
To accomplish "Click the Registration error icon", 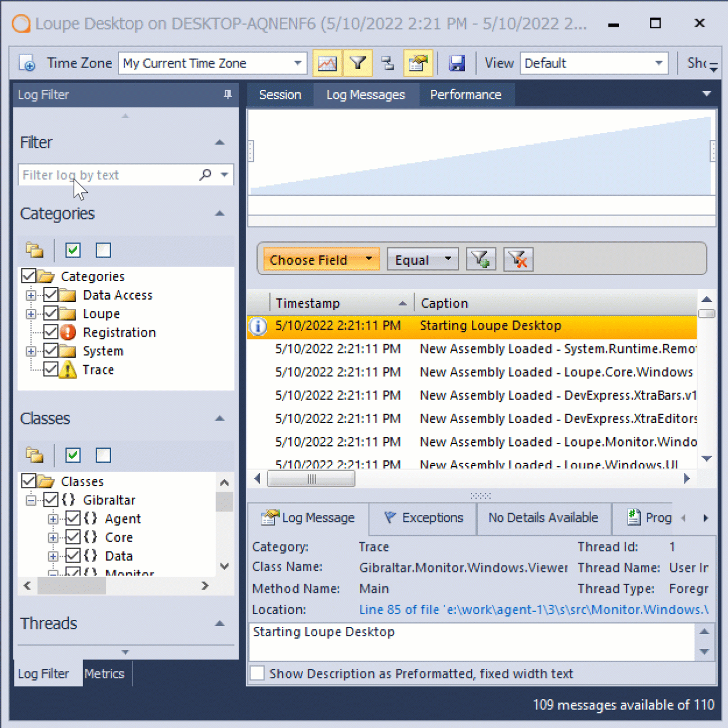I will tap(68, 332).
